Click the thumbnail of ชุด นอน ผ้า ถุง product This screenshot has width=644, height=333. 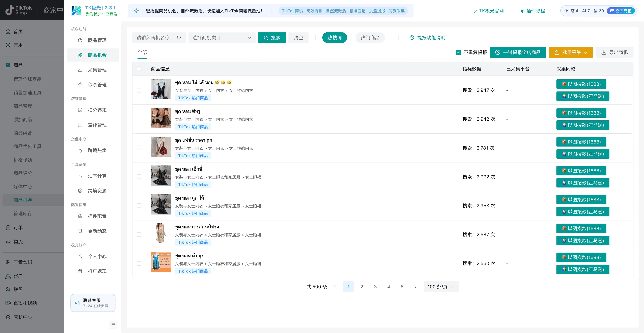pyautogui.click(x=161, y=262)
